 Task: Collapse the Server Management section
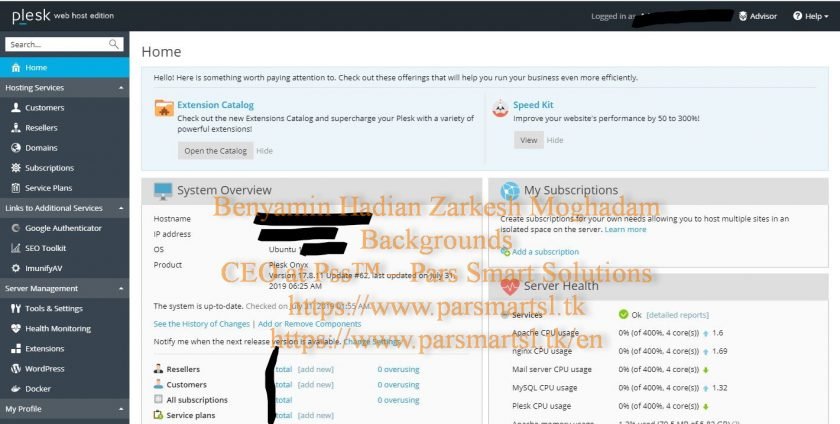[121, 288]
